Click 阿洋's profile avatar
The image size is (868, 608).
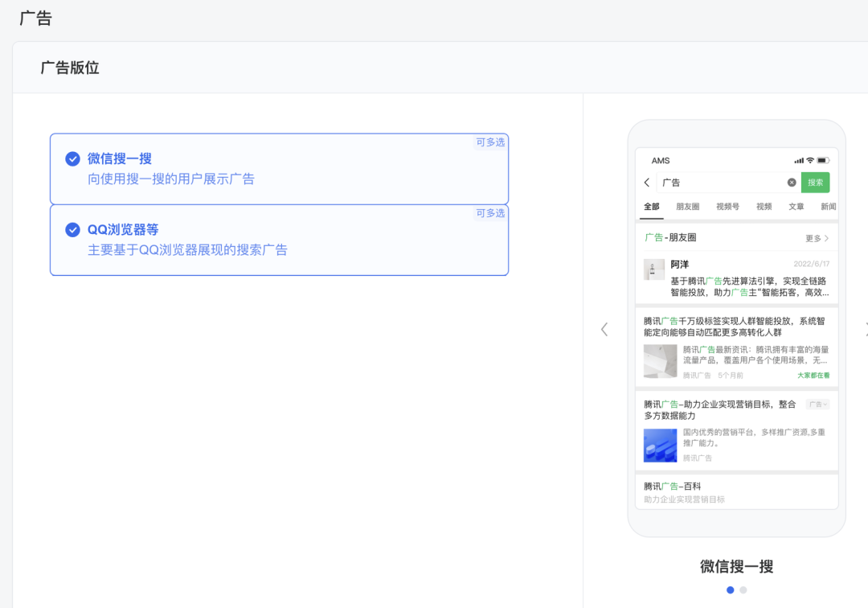click(654, 269)
